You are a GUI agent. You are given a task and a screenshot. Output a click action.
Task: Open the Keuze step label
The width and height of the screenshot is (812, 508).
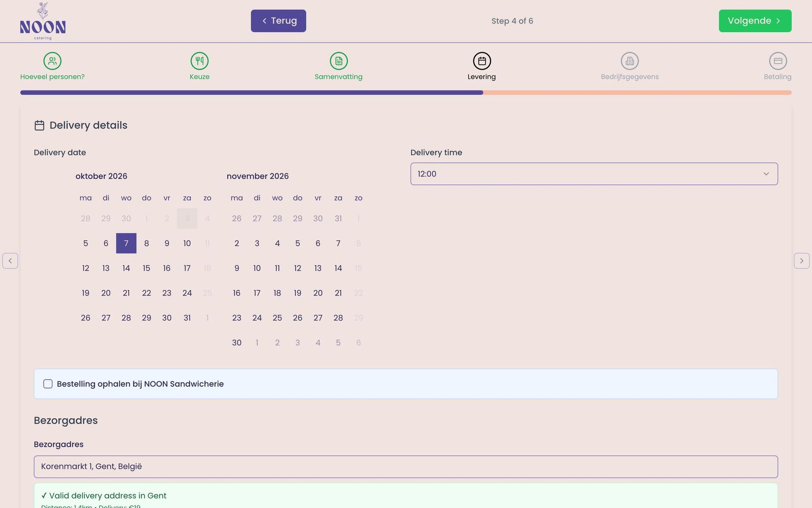tap(199, 77)
